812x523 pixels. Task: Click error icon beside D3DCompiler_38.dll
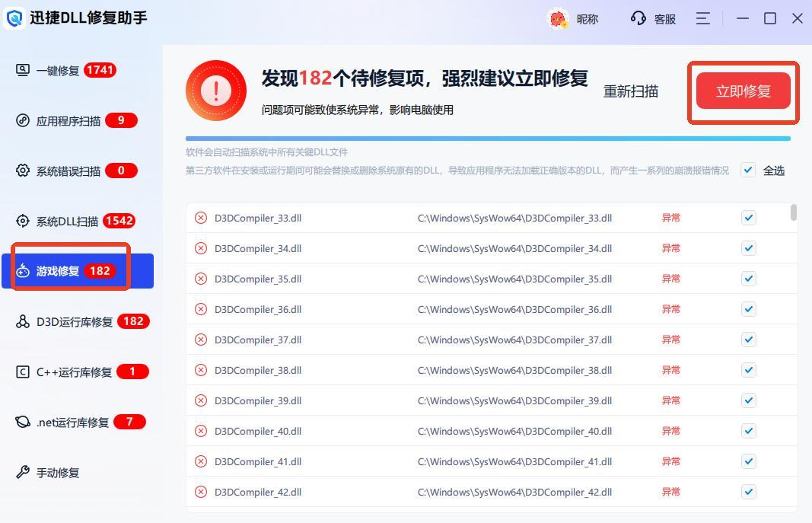(201, 370)
